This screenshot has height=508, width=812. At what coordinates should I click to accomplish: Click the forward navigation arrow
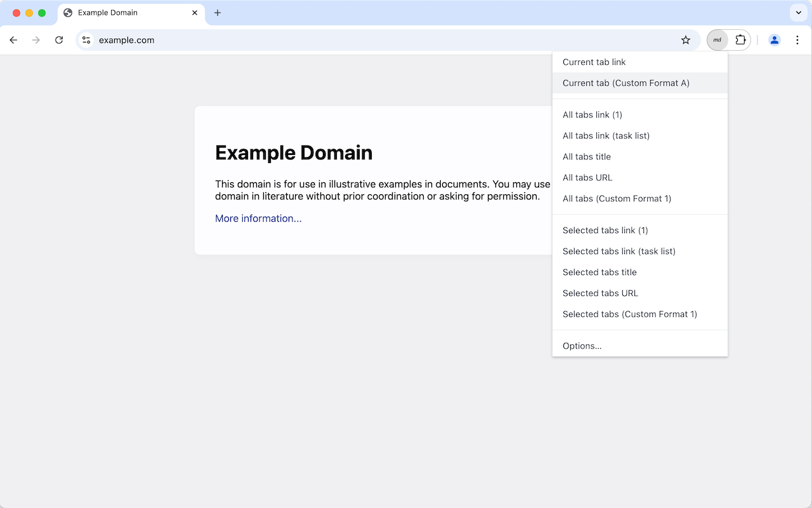click(x=36, y=39)
